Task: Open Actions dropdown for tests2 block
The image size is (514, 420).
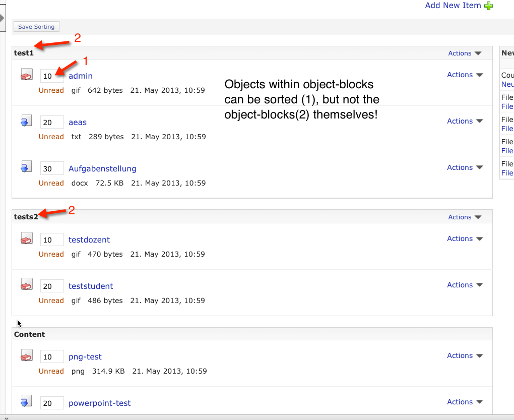Action: (x=465, y=217)
